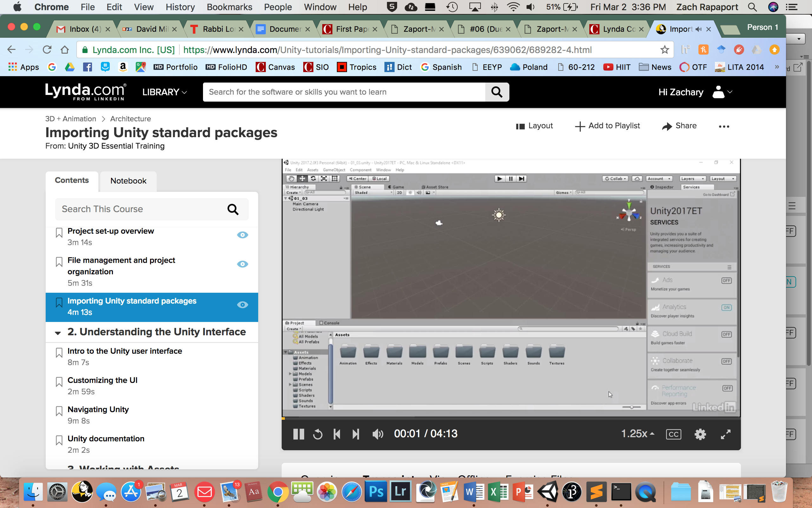Open Unity from the Dock
Viewport: 812px width, 508px height.
547,492
